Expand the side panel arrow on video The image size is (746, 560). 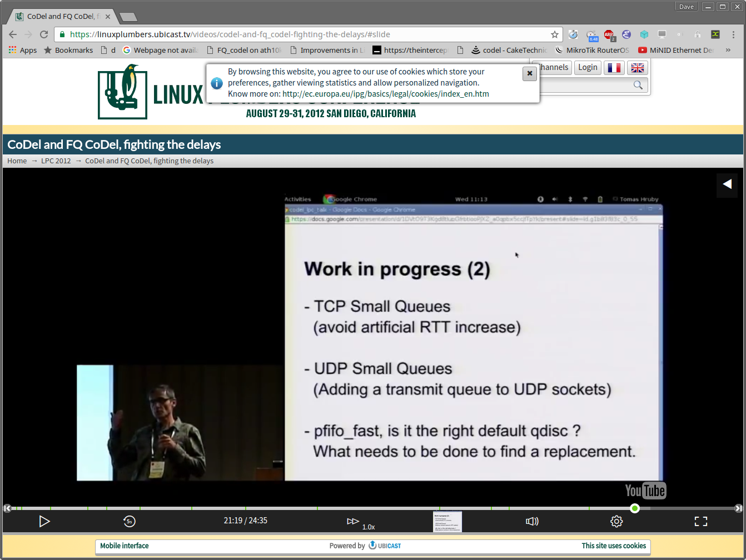727,184
